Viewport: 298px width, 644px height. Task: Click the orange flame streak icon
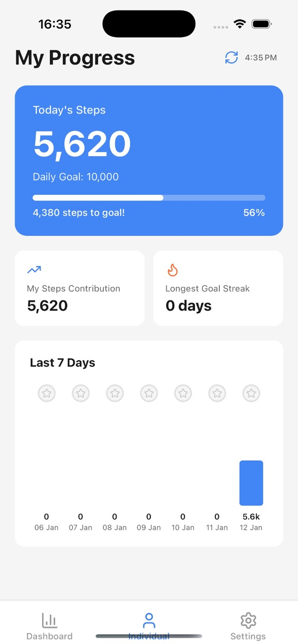pyautogui.click(x=173, y=270)
